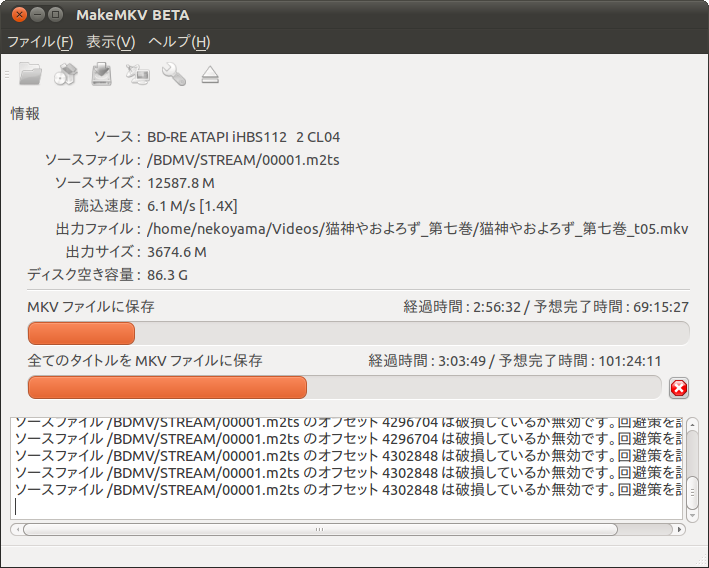This screenshot has height=568, width=709.
Task: Click the 情報 section heading
Action: 25,114
